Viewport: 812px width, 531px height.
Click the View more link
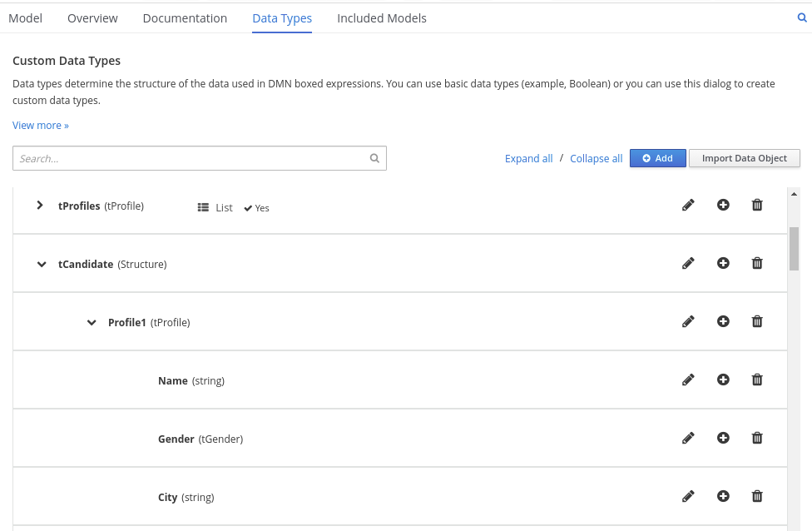[41, 126]
